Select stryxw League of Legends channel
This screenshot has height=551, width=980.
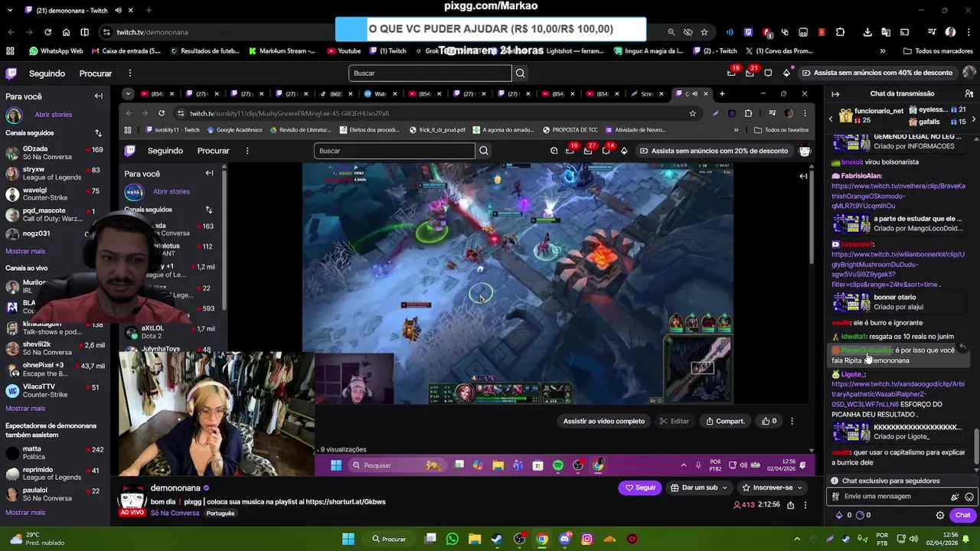point(54,174)
